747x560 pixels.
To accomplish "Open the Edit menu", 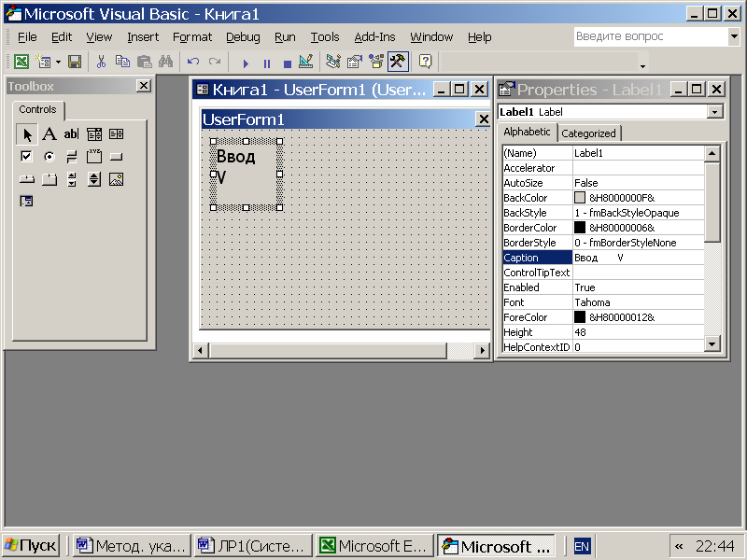I will [62, 37].
